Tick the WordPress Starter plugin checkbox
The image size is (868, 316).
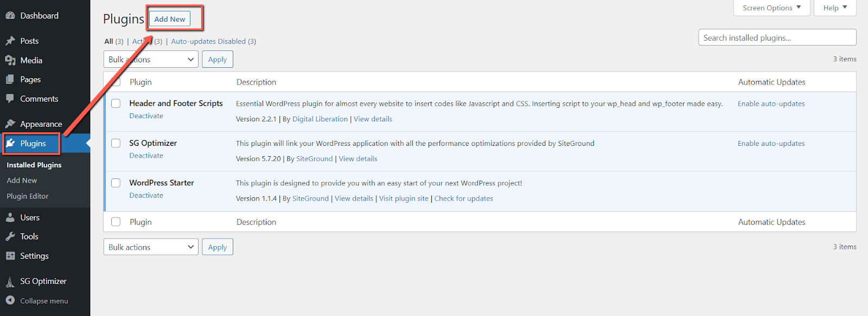tap(116, 183)
